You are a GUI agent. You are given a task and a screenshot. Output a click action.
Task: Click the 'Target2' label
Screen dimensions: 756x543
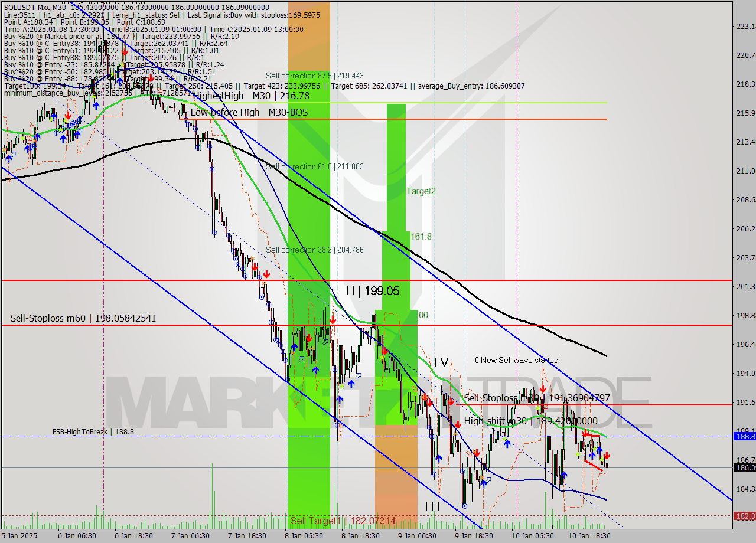click(421, 191)
